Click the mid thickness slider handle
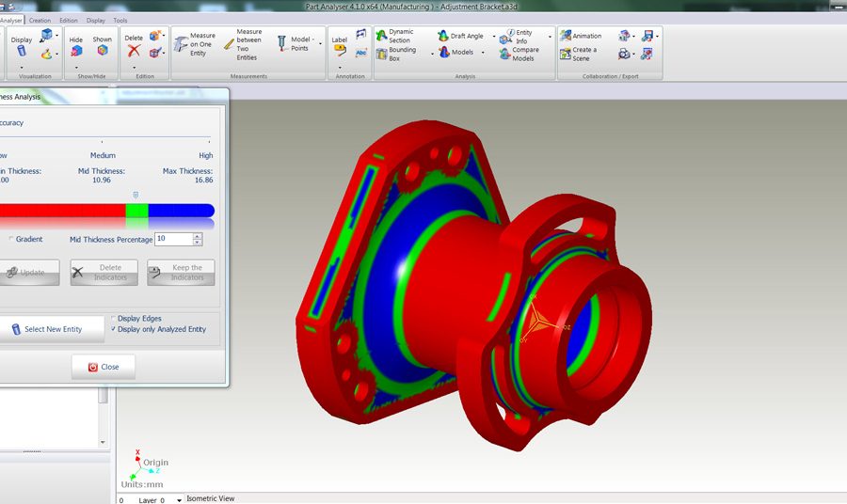 [136, 195]
